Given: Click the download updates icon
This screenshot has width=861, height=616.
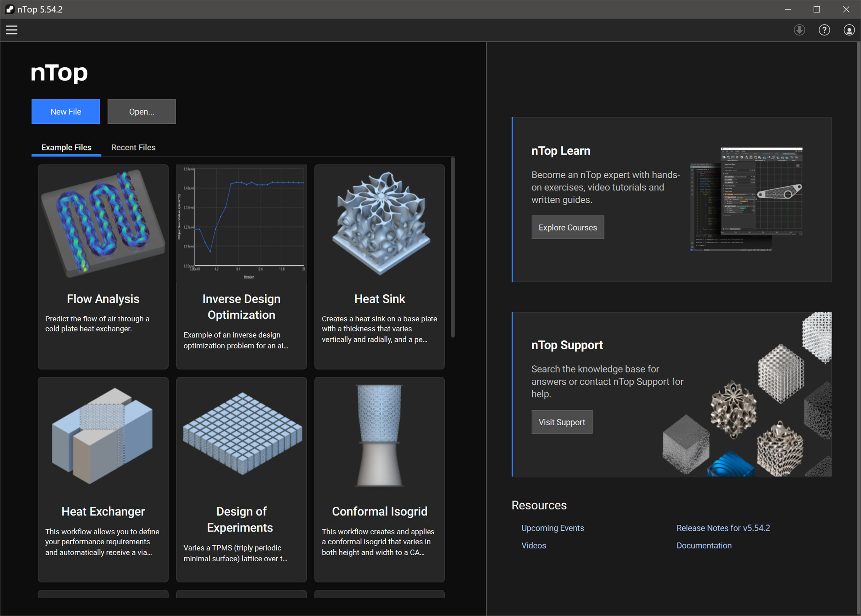Looking at the screenshot, I should pyautogui.click(x=799, y=30).
